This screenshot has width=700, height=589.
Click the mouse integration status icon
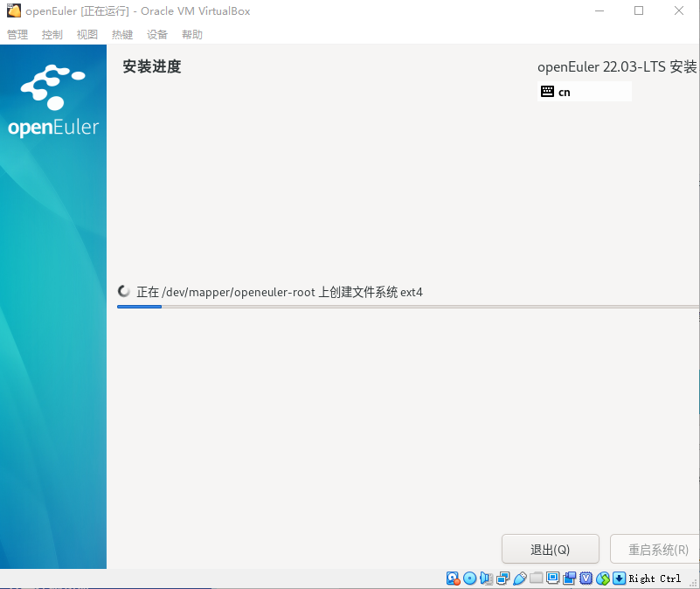[602, 578]
